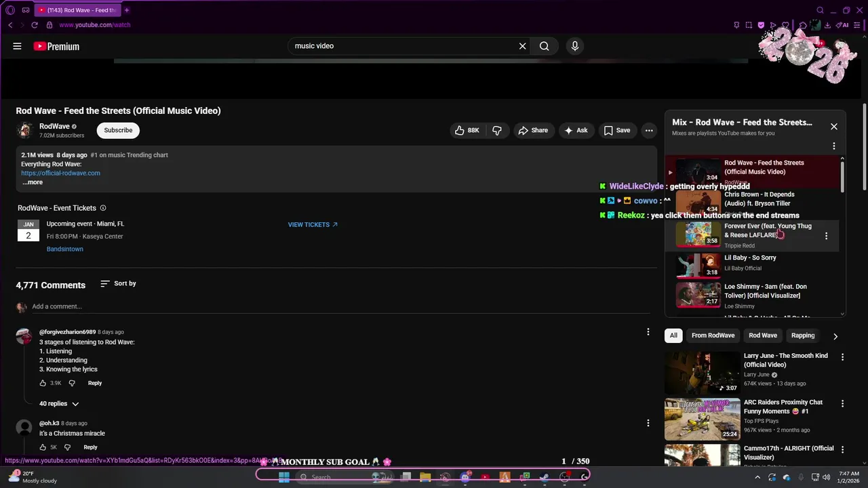Image resolution: width=868 pixels, height=488 pixels.
Task: Play Chris Brown It Depends from mix
Action: click(x=751, y=203)
